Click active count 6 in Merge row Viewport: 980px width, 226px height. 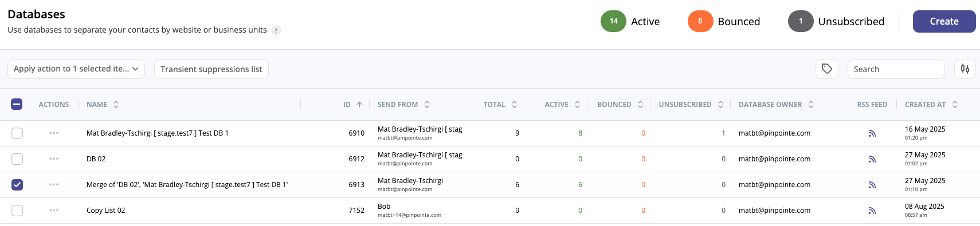point(580,185)
